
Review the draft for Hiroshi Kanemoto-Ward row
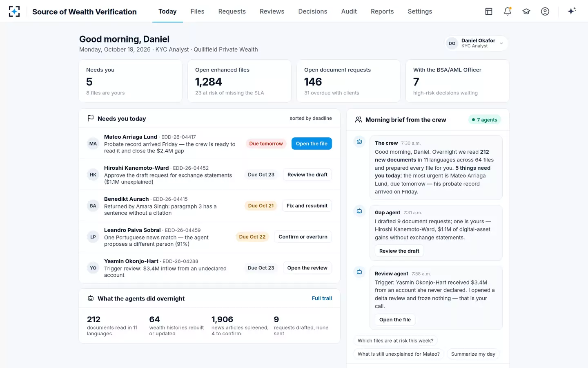pos(307,175)
